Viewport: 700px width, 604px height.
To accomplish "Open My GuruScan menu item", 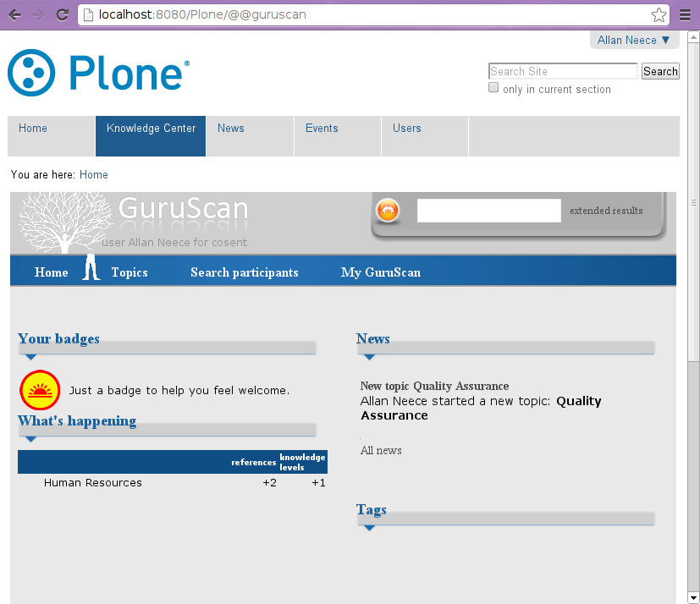I will (381, 272).
